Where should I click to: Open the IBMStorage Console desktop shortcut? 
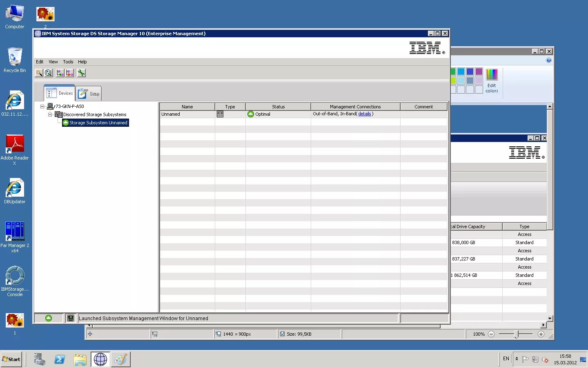click(15, 281)
